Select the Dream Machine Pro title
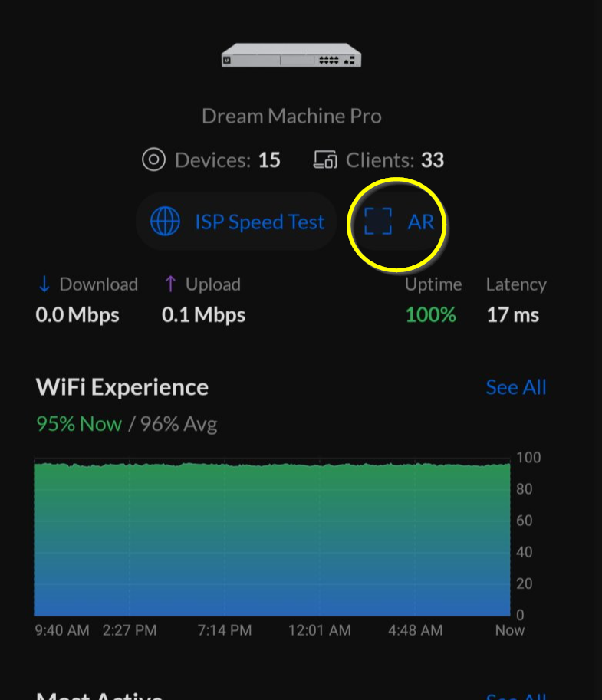Screen dimensions: 602x700 click(291, 116)
